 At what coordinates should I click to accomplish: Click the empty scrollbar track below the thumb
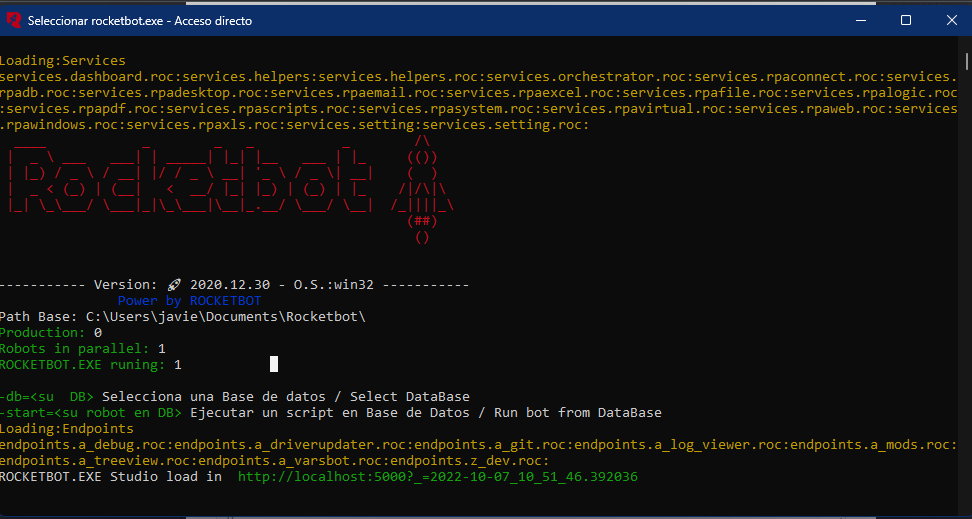tap(966, 300)
